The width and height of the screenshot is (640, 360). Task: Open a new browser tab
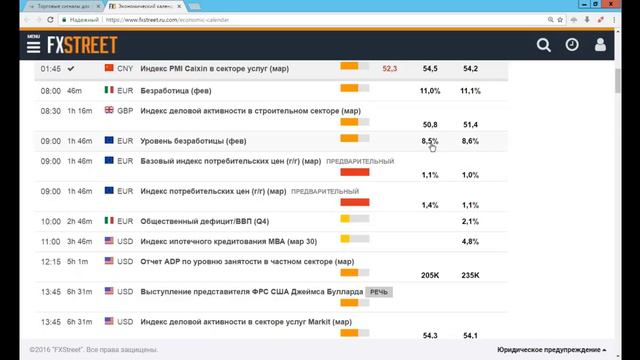(x=195, y=7)
